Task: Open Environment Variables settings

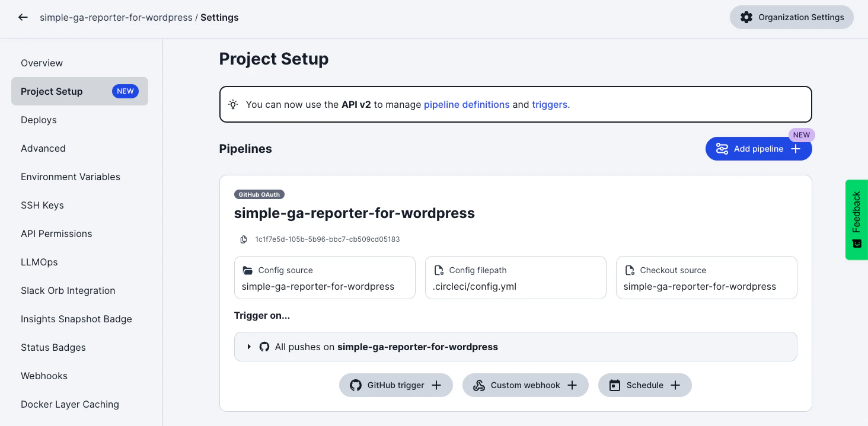Action: tap(79, 177)
